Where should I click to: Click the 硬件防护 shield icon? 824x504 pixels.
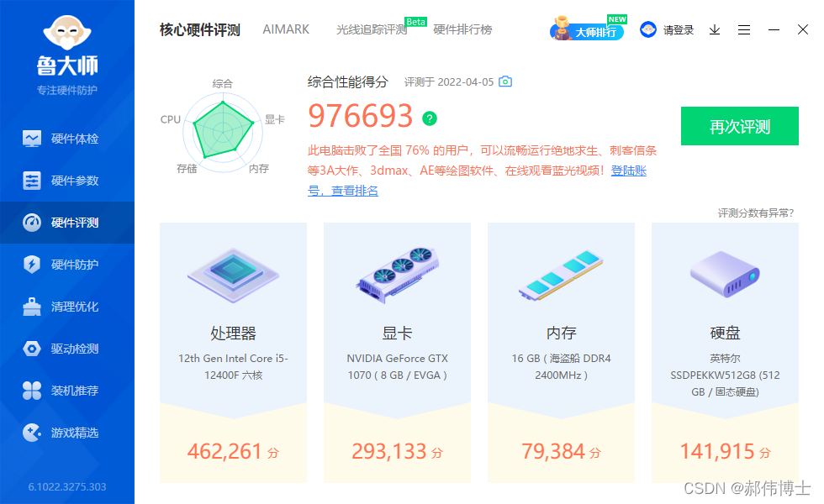click(32, 264)
